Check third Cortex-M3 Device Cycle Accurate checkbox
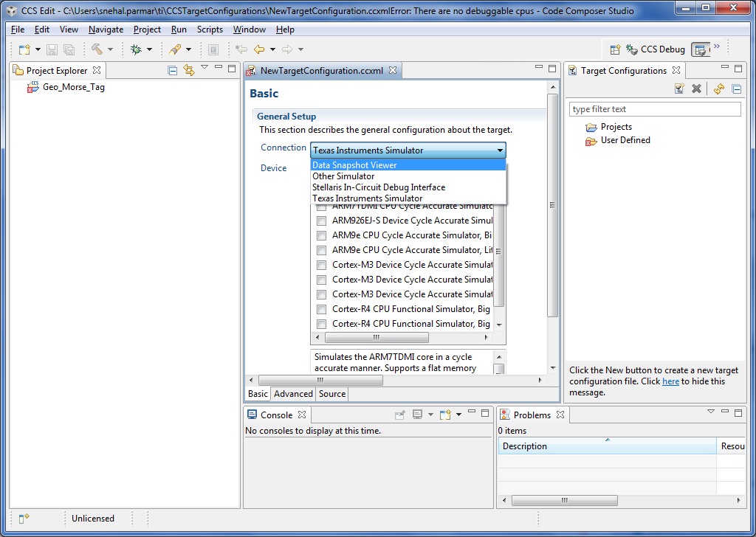The image size is (756, 537). pos(321,294)
